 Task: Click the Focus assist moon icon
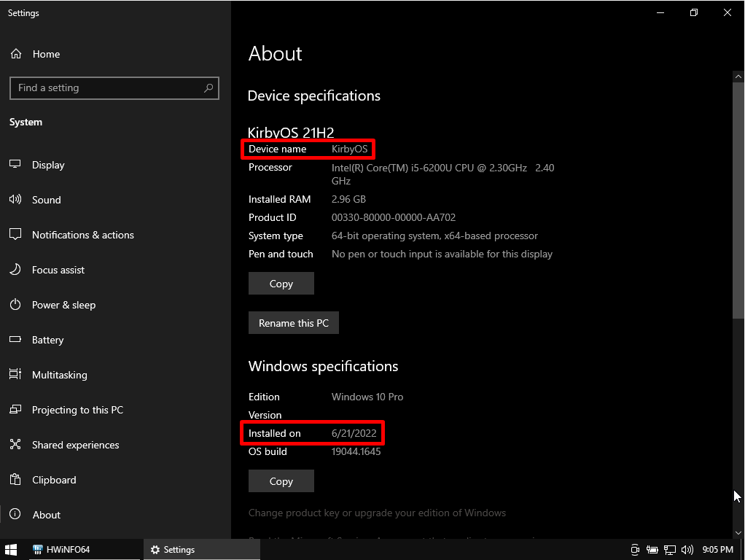click(x=15, y=269)
